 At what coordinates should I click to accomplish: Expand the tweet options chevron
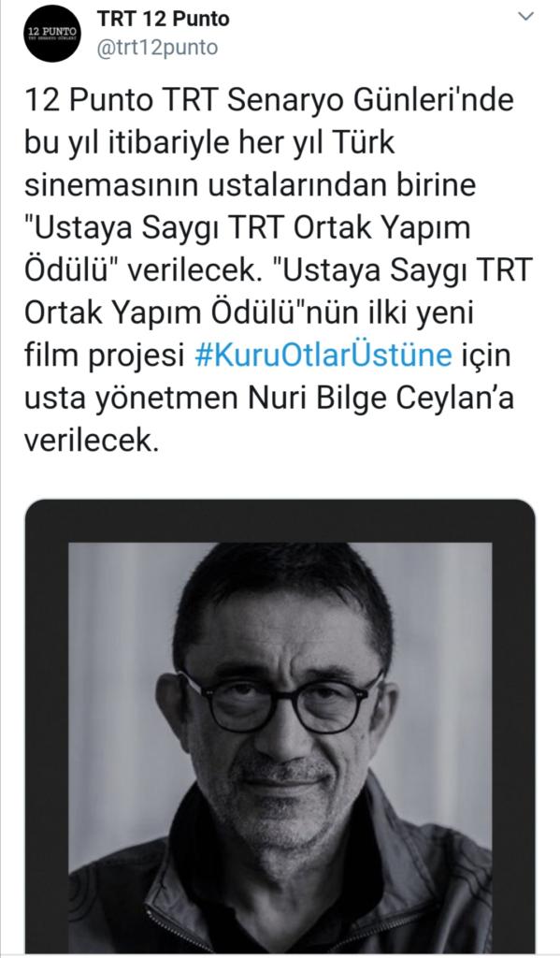[525, 17]
